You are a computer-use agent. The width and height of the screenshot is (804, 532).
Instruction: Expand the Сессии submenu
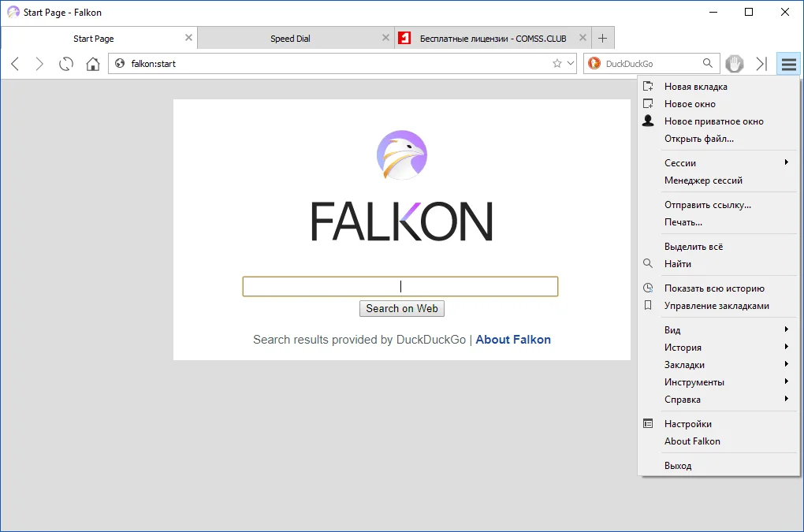(719, 163)
